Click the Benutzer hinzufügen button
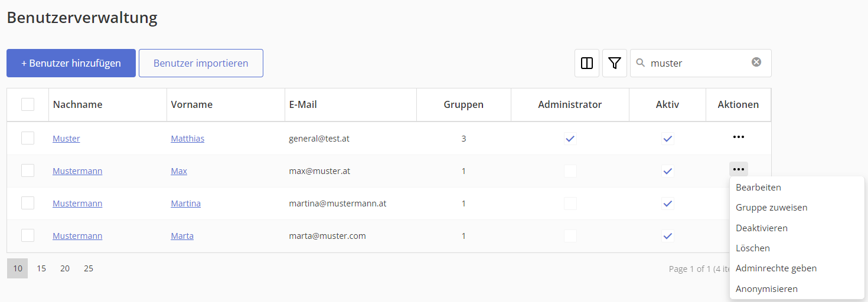The height and width of the screenshot is (302, 868). 71,63
